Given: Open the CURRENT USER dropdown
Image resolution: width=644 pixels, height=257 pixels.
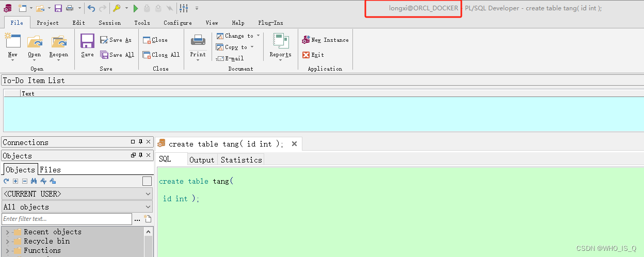Looking at the screenshot, I should (148, 194).
